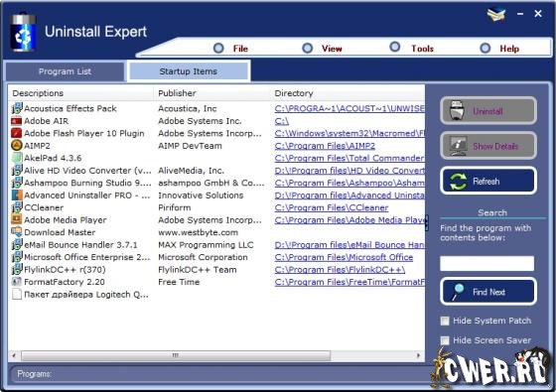556x392 pixels.
Task: Open the View menu
Action: coord(332,49)
